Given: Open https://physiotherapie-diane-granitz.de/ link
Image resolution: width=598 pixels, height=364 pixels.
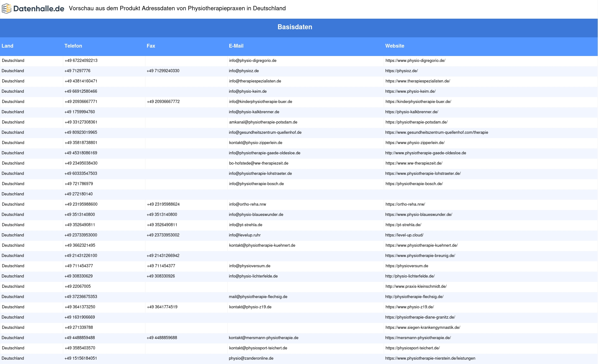Looking at the screenshot, I should click(x=420, y=317).
